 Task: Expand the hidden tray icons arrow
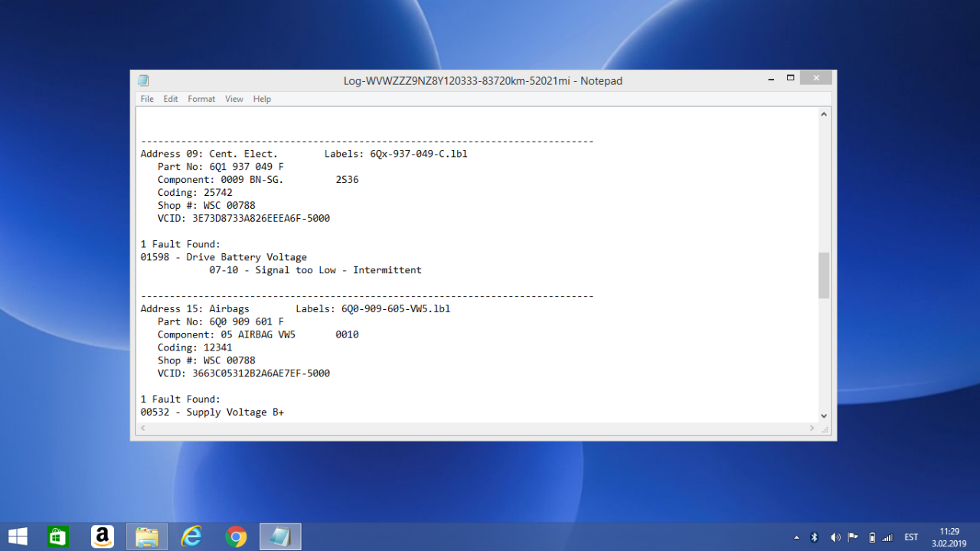pos(796,537)
